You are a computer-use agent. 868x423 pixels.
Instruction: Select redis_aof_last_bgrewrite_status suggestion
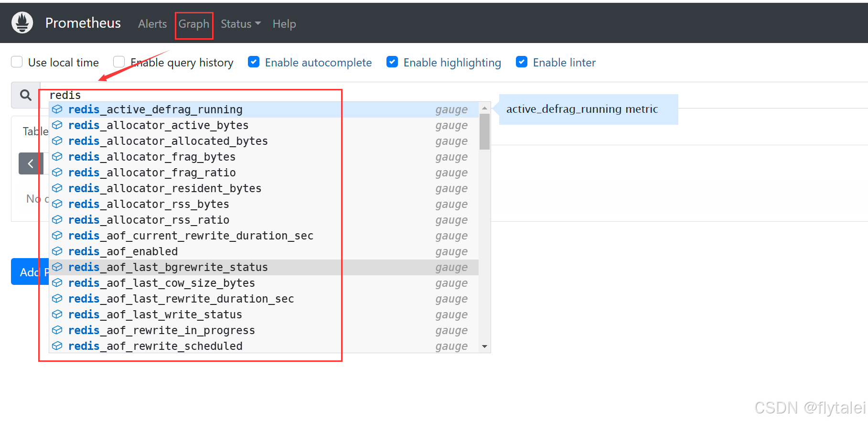(x=264, y=267)
